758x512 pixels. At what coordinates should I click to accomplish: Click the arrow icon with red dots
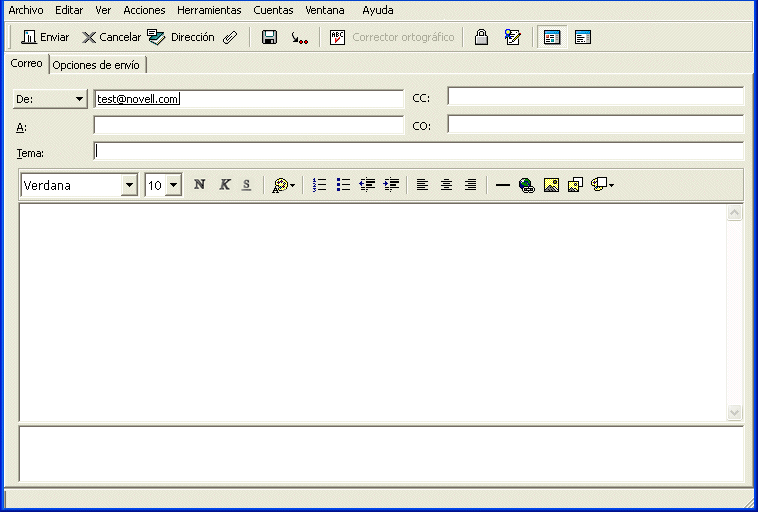[x=299, y=37]
